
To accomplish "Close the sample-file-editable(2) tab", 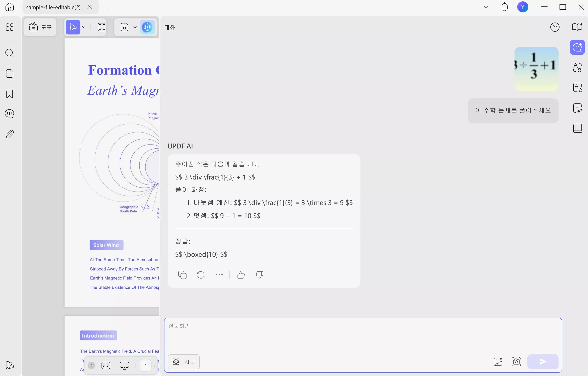I will coord(90,7).
